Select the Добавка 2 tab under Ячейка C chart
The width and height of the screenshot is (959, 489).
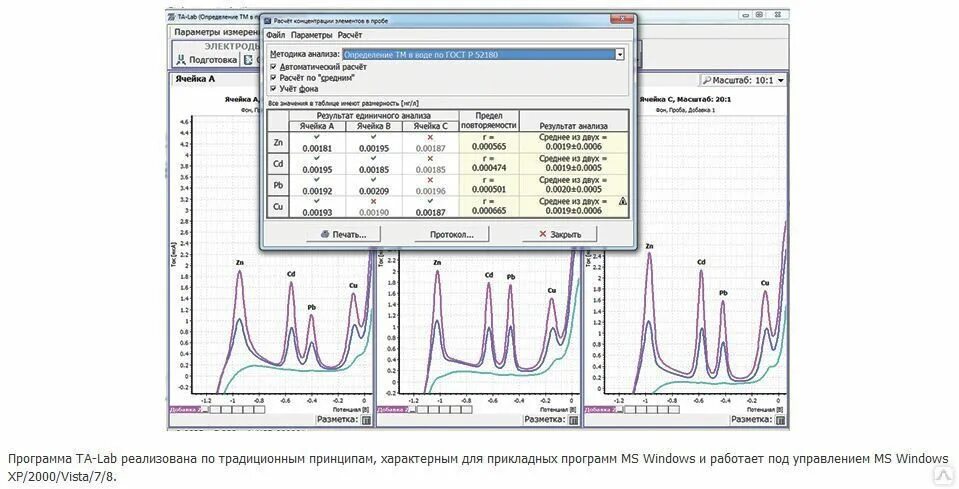coord(601,410)
